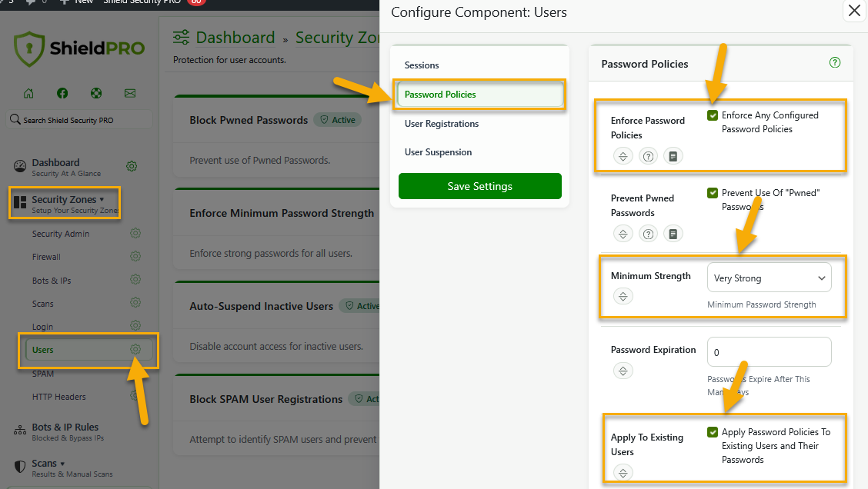This screenshot has width=868, height=489.
Task: Click the Dashboard breadcrumb link
Action: click(x=235, y=38)
